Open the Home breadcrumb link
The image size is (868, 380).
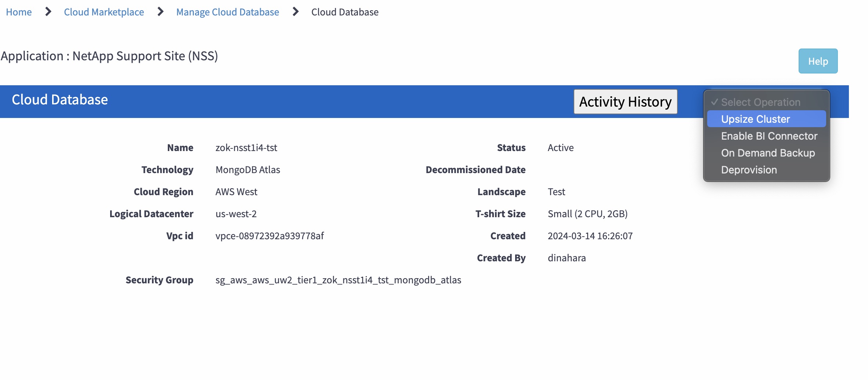19,12
